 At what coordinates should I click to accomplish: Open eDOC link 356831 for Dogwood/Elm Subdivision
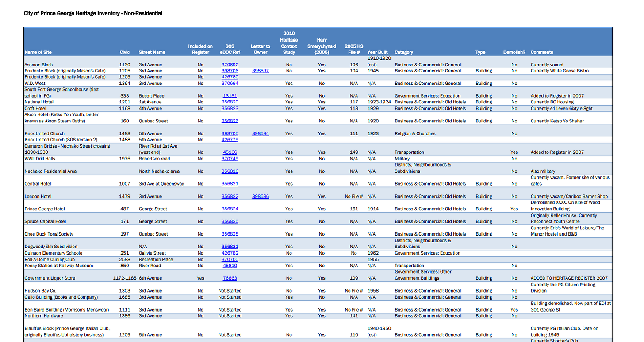(230, 247)
